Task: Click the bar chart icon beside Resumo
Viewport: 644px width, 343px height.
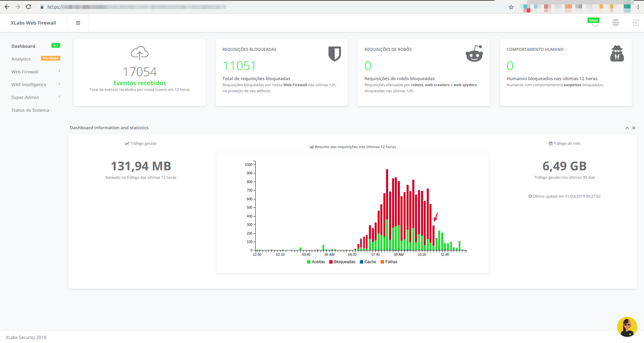Action: point(312,147)
